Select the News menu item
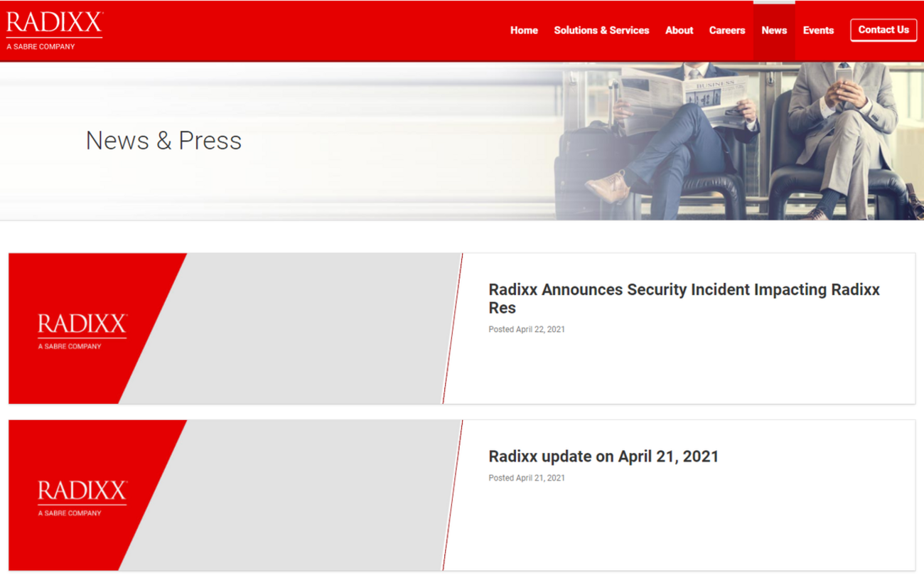 coord(774,31)
